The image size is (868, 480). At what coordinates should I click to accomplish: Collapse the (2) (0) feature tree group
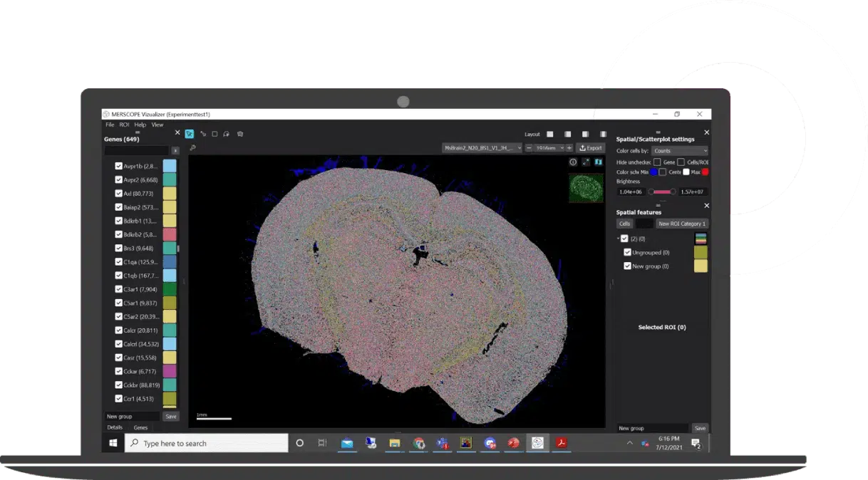tap(618, 239)
